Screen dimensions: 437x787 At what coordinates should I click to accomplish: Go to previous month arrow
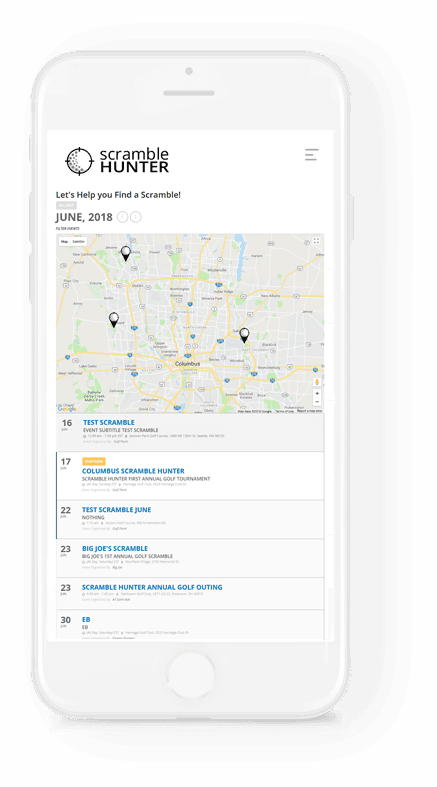(x=122, y=217)
